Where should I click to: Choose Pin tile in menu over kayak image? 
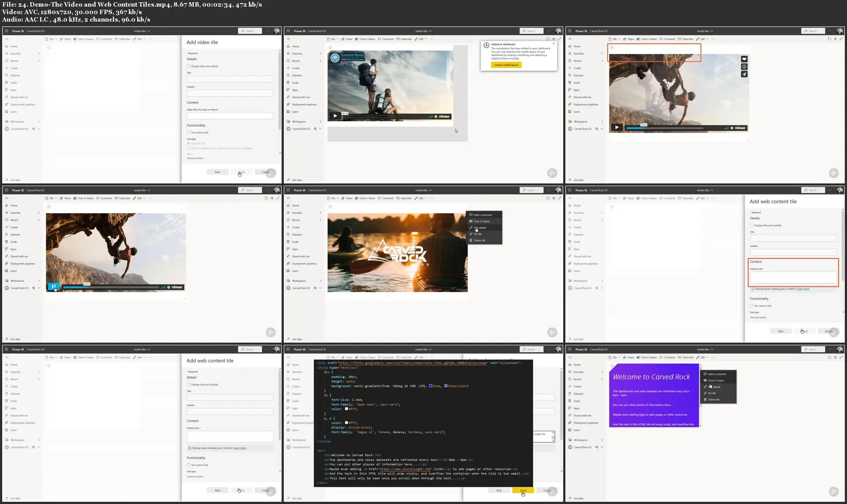click(x=478, y=234)
